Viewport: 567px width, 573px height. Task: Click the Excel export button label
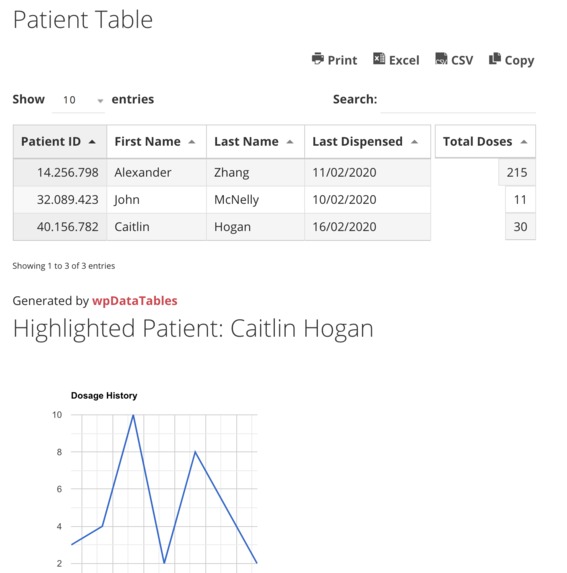[x=404, y=60]
